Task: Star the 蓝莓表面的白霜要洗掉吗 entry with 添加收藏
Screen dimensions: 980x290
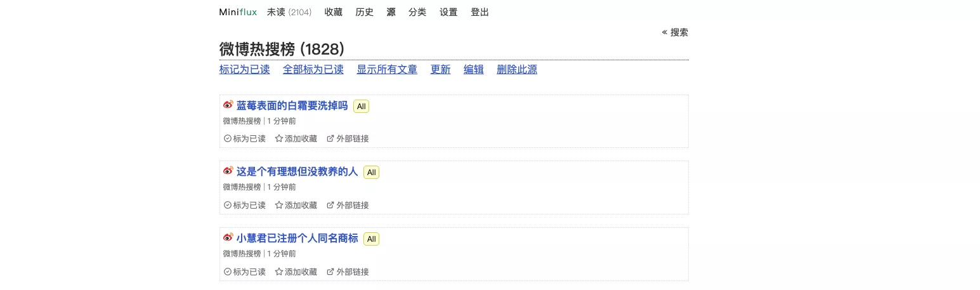Action: pos(296,138)
